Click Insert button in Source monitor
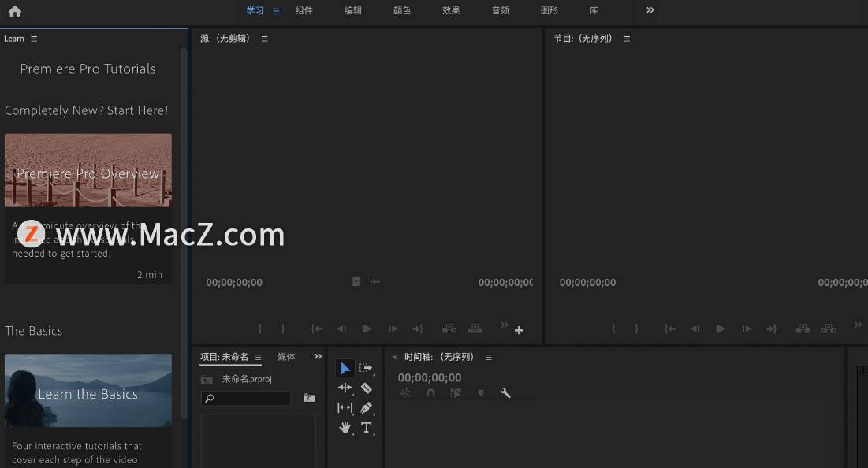The width and height of the screenshot is (868, 468). point(449,329)
